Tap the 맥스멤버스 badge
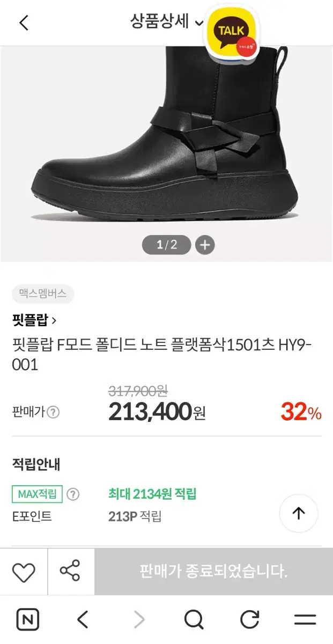The width and height of the screenshot is (333, 644). pyautogui.click(x=42, y=294)
